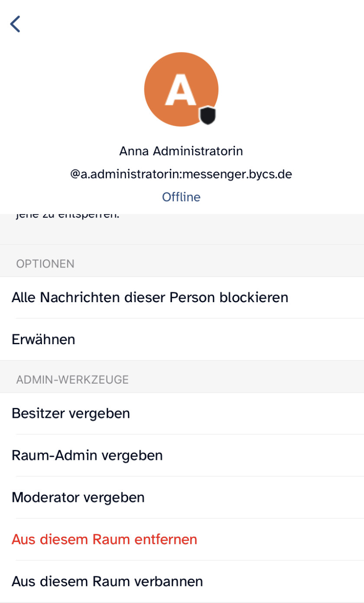Tap the name Anna Administratorin
The width and height of the screenshot is (364, 603).
click(181, 151)
